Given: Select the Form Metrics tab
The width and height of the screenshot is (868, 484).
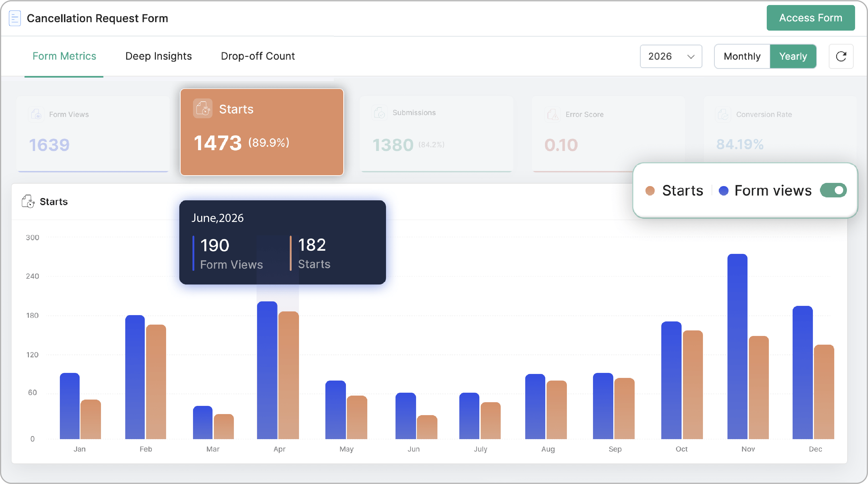Looking at the screenshot, I should (x=64, y=56).
